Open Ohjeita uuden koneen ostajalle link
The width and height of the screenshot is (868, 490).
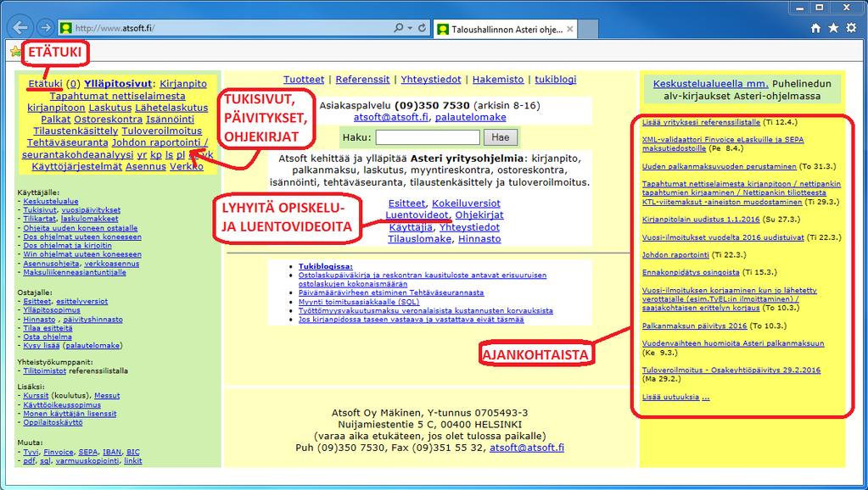click(x=81, y=228)
